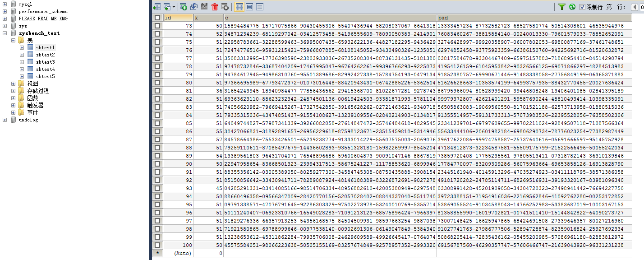644x260 pixels.
Task: Switch to text view icon
Action: point(261,7)
